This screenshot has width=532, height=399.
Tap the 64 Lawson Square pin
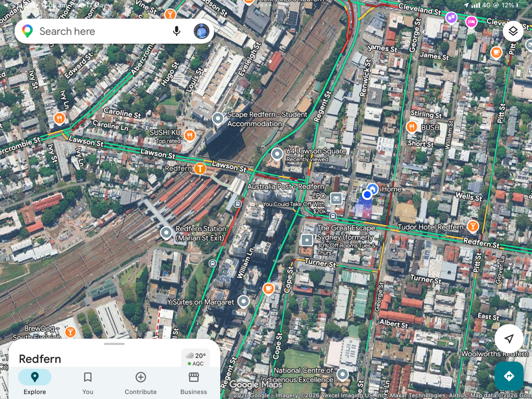pos(277,154)
